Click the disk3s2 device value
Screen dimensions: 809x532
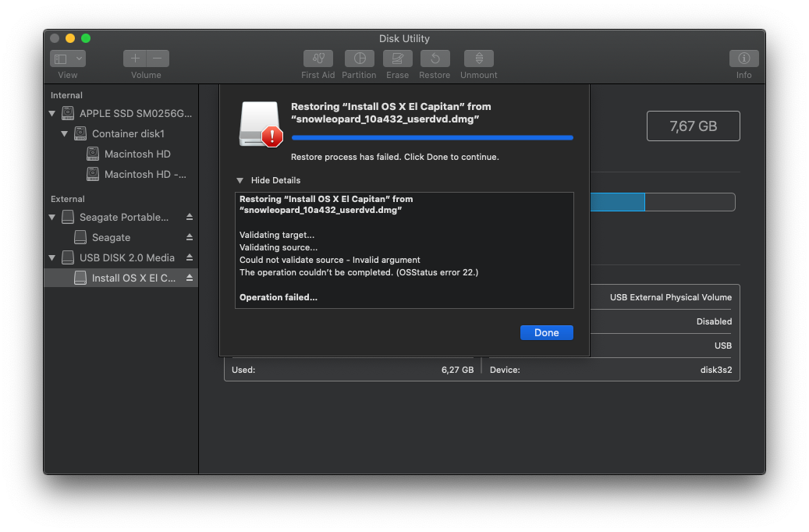[x=715, y=370]
